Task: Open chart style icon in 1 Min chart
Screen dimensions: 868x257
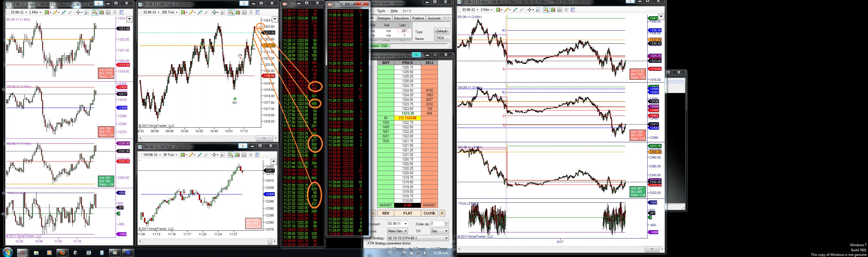Action: [x=47, y=13]
